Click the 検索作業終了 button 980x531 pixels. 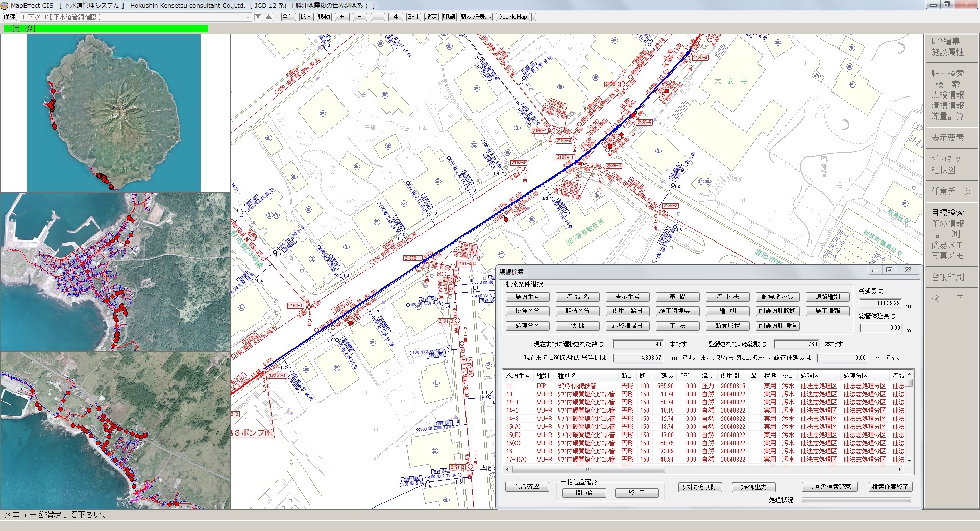pos(890,487)
